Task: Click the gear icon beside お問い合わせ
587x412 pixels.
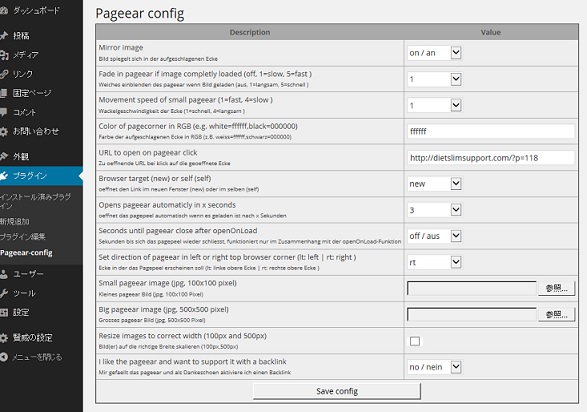Action: [x=3, y=131]
